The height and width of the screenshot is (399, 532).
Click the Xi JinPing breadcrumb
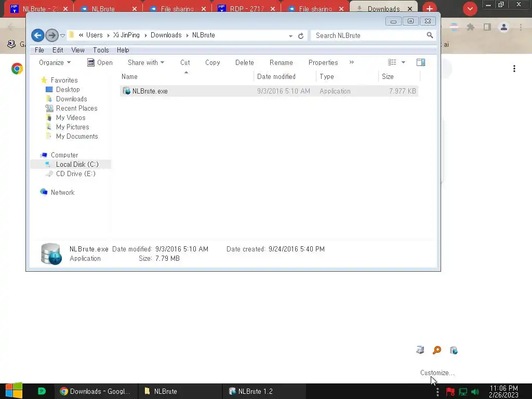[x=127, y=35]
